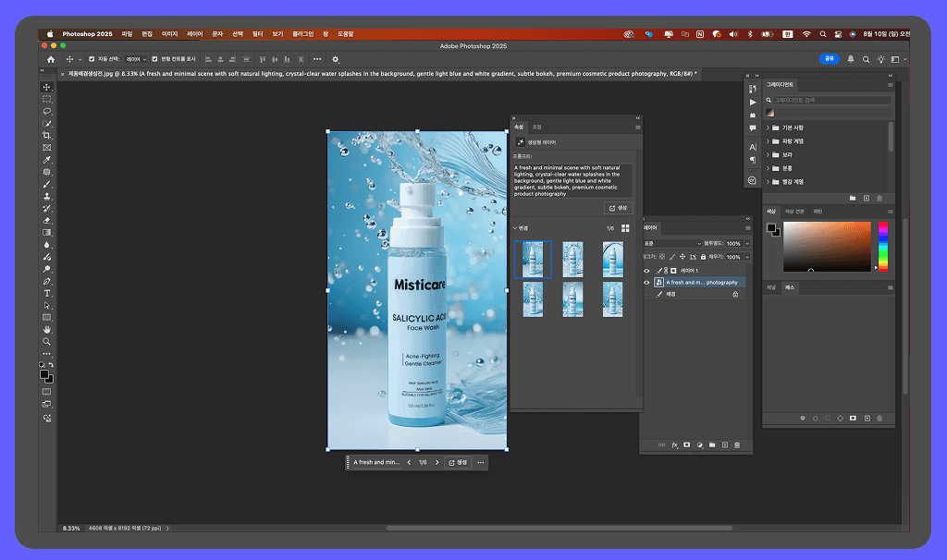The width and height of the screenshot is (947, 560).
Task: Select the Eraser tool
Action: (46, 220)
